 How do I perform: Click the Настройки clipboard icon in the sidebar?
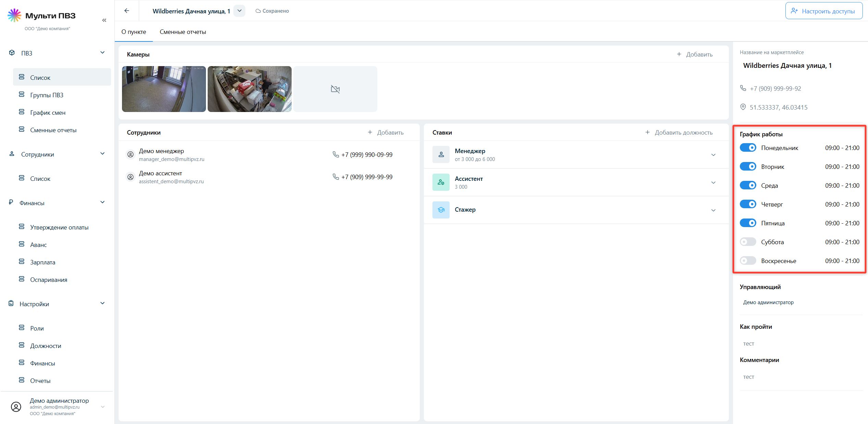click(x=11, y=303)
